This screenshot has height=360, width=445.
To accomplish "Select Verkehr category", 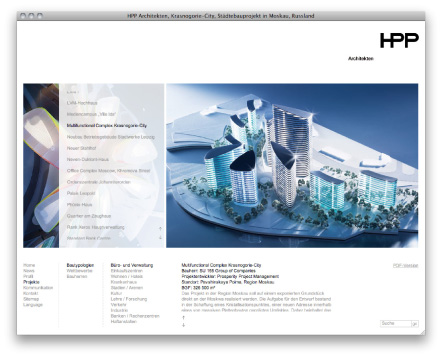I will pos(118,305).
